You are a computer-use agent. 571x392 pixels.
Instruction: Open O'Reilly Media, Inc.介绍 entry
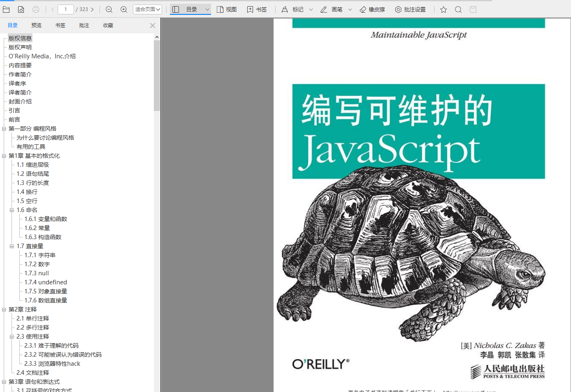42,56
